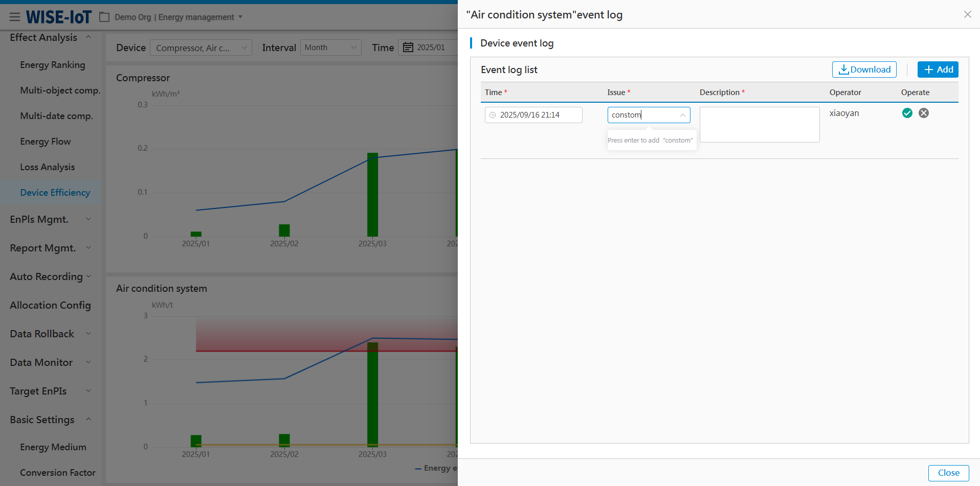This screenshot has width=980, height=486.
Task: Select Loss Analysis menu item
Action: [47, 167]
